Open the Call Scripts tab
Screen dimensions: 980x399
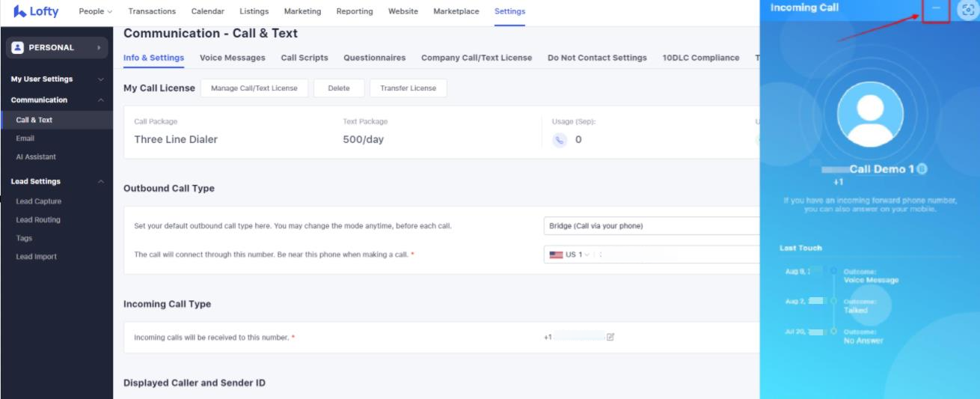tap(304, 58)
